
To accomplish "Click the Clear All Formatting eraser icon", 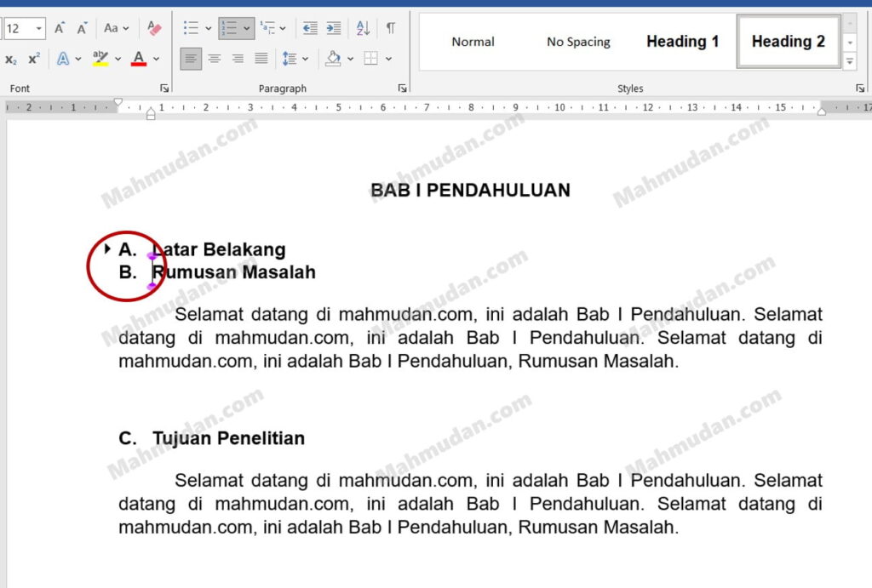I will tap(153, 28).
